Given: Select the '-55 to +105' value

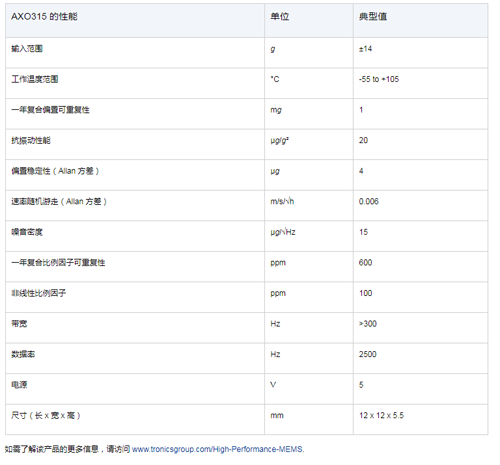Looking at the screenshot, I should [x=379, y=79].
